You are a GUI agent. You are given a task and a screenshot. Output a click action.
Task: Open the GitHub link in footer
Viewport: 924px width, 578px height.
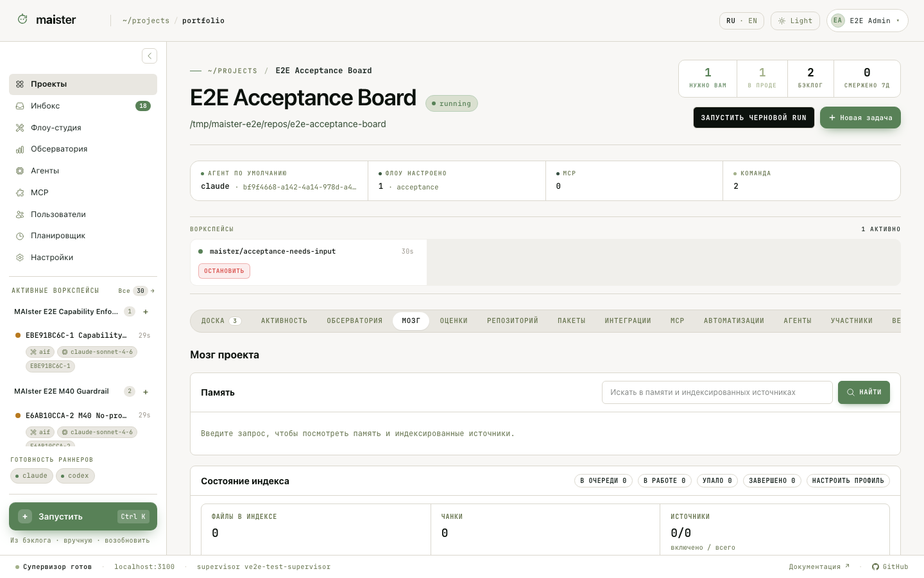pyautogui.click(x=890, y=566)
